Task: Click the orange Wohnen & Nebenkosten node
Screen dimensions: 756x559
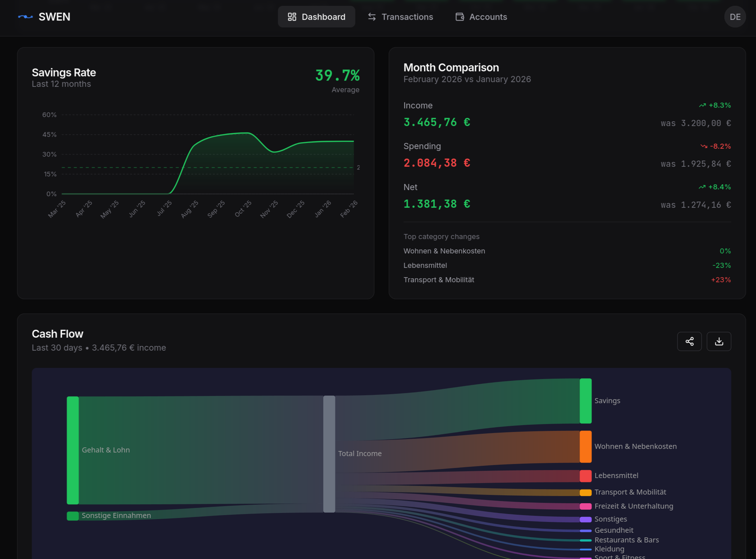Action: [x=585, y=446]
